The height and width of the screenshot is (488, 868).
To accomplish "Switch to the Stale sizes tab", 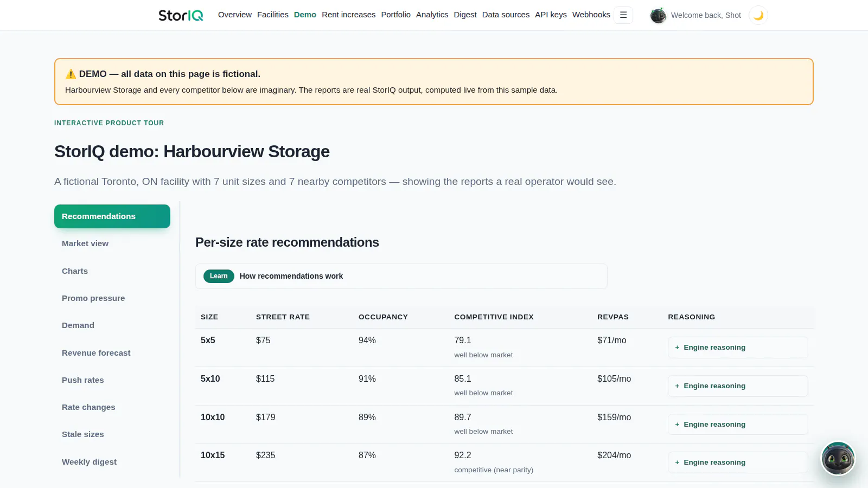I will tap(112, 434).
